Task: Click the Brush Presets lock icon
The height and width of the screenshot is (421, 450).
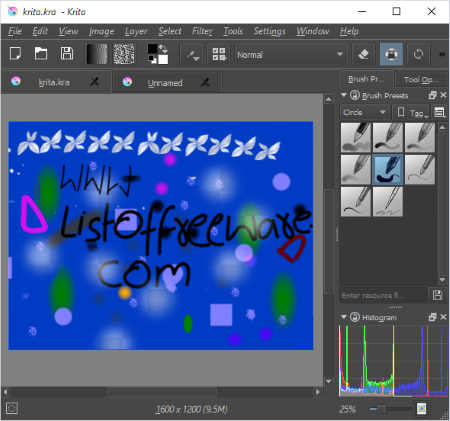Action: pyautogui.click(x=355, y=96)
